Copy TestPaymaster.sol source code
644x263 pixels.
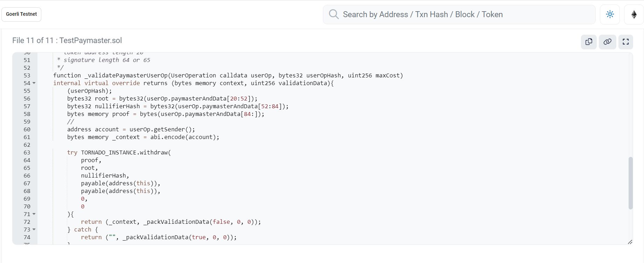point(589,42)
